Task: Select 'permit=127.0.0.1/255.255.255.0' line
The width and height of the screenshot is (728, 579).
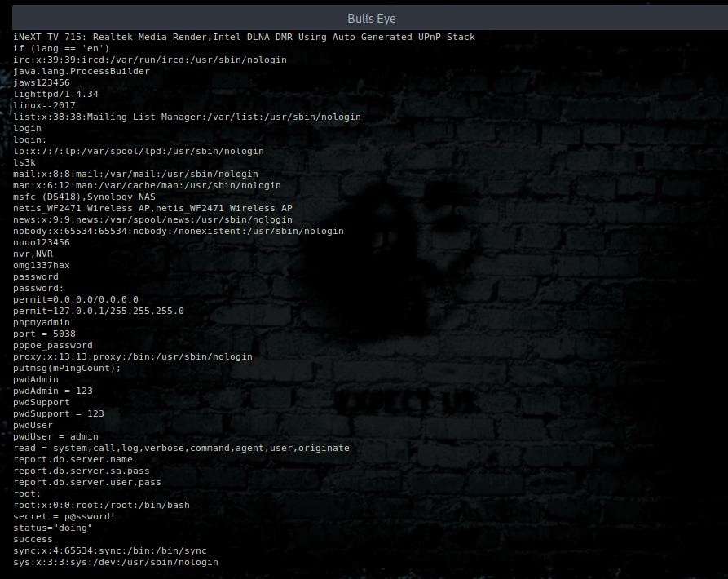Action: coord(99,311)
